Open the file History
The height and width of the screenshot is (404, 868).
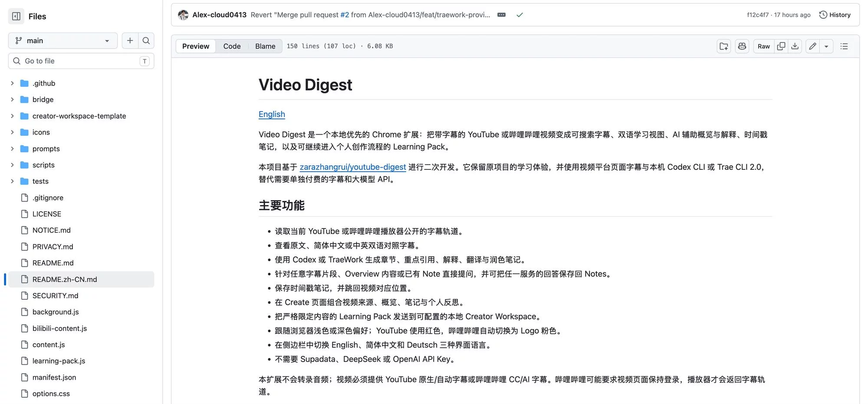(835, 15)
